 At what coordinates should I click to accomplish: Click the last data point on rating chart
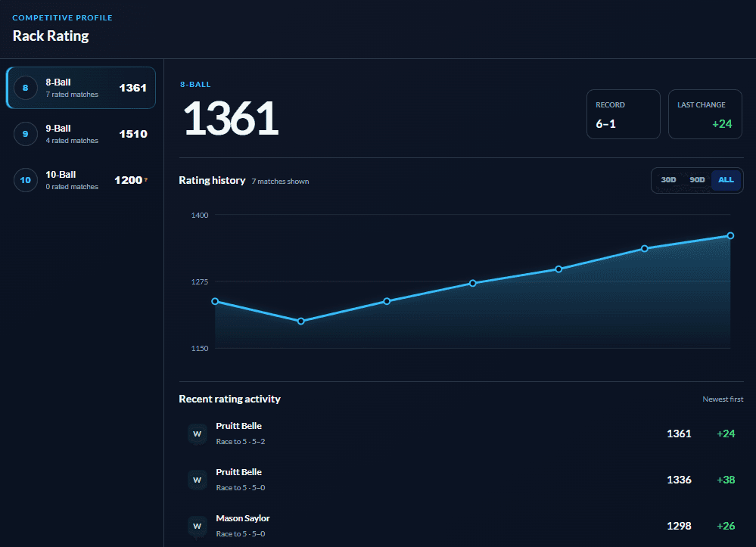pyautogui.click(x=730, y=235)
